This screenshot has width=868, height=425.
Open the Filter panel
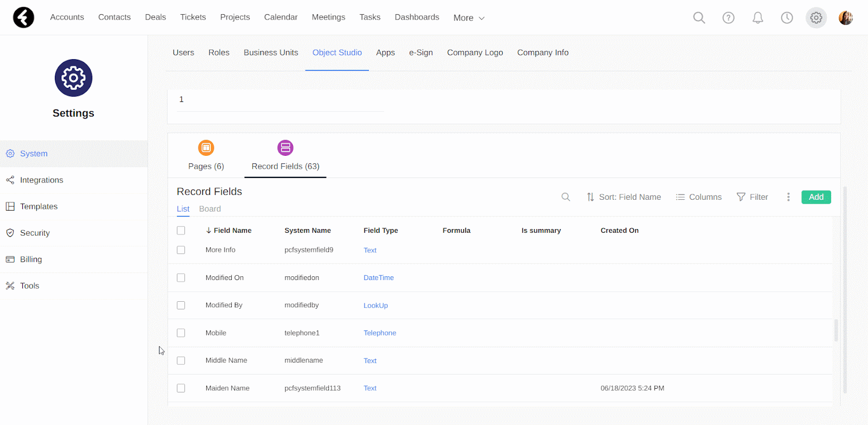point(752,197)
